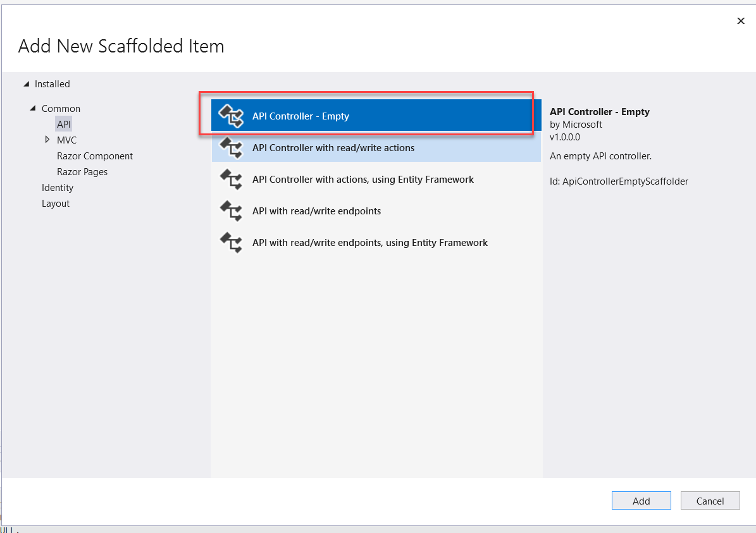Choose API Controller with actions, using Entity Framework
Image resolution: width=756 pixels, height=533 pixels.
coord(376,180)
